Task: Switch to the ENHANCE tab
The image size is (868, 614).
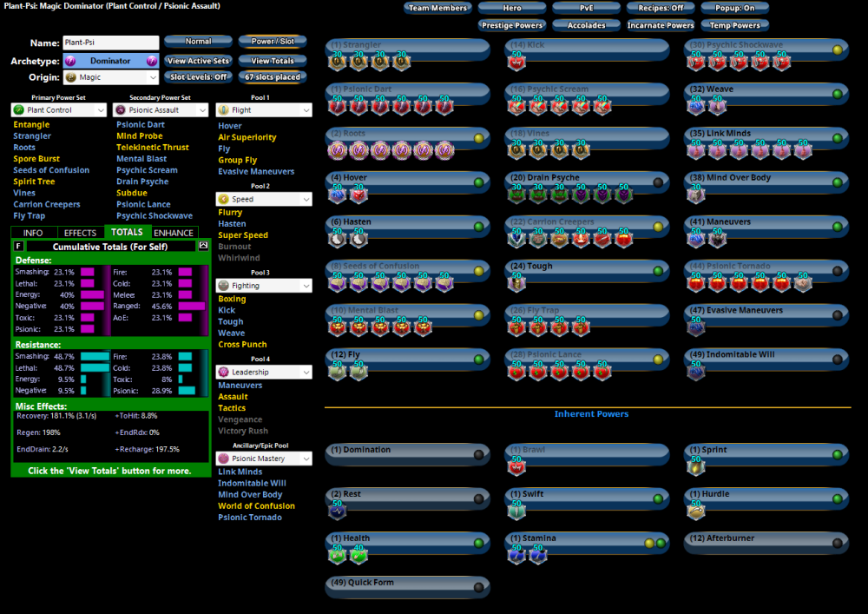Action: point(174,233)
